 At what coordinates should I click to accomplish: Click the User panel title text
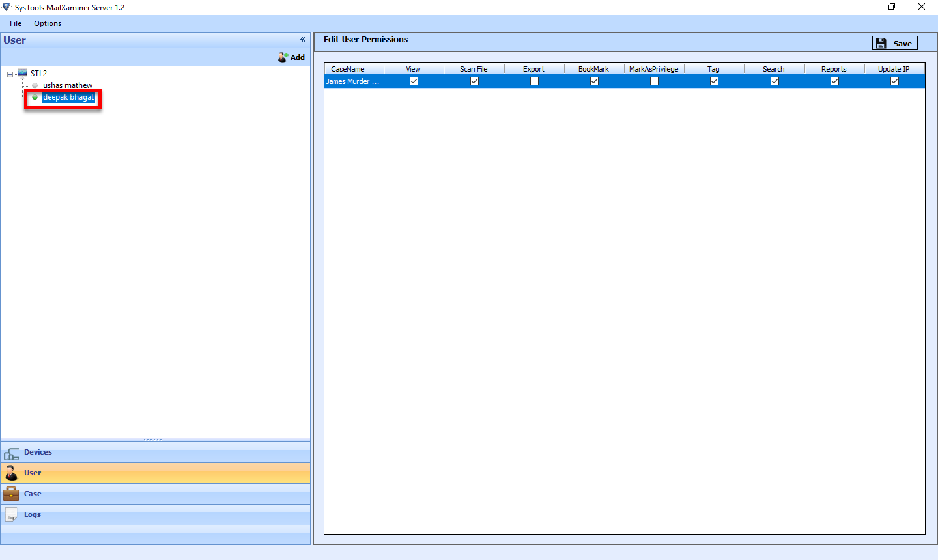[14, 40]
